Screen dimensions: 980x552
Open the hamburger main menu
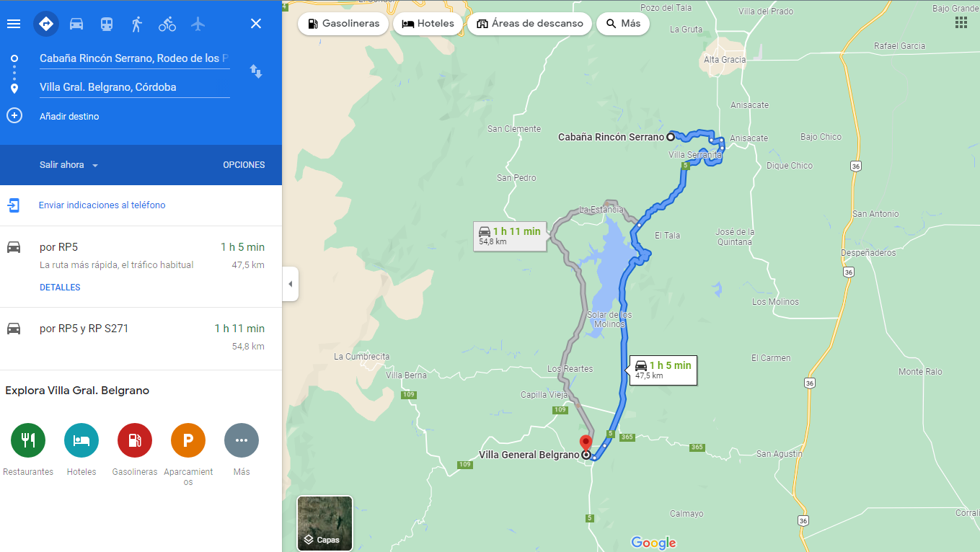click(x=13, y=24)
